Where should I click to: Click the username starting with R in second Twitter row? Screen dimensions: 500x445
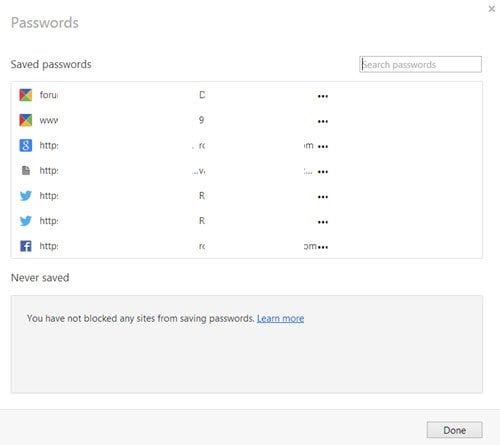point(202,221)
